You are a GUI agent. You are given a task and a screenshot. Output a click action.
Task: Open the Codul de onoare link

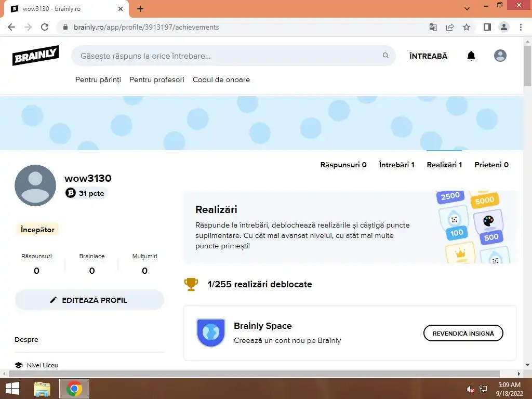tap(221, 79)
